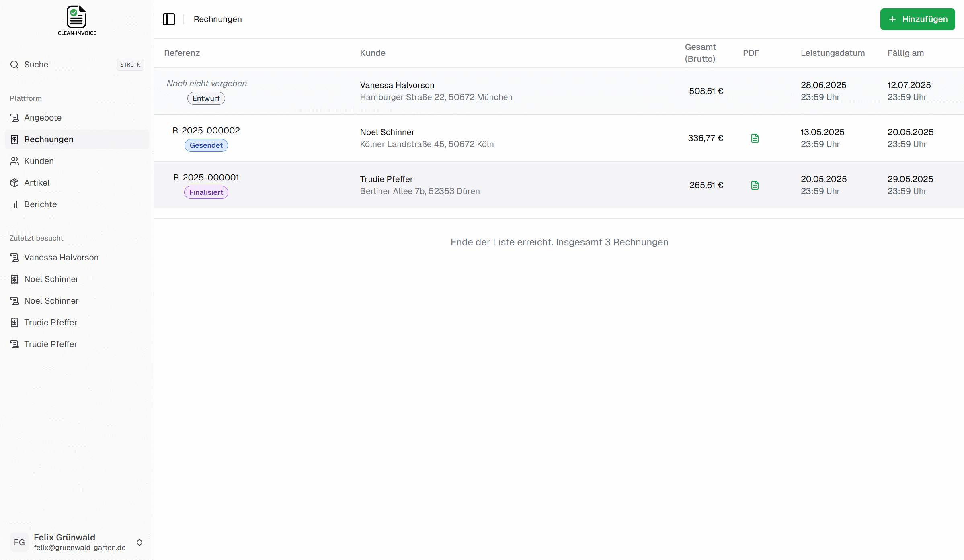Click the search magnifier icon

(x=14, y=65)
